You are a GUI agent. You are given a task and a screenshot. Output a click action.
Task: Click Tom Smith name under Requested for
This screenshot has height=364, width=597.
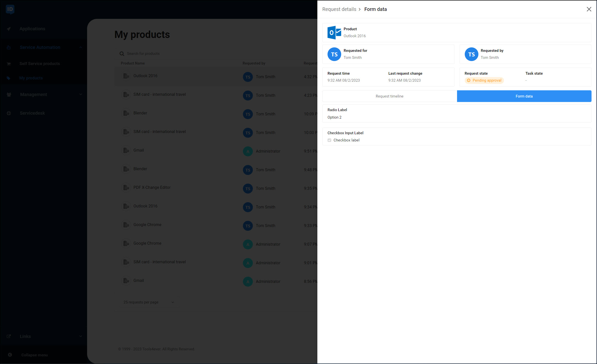click(352, 58)
